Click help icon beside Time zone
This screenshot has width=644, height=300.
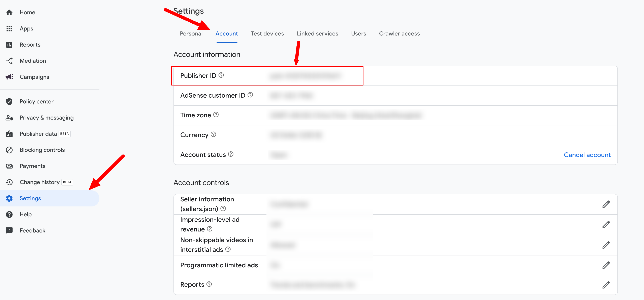(x=216, y=115)
